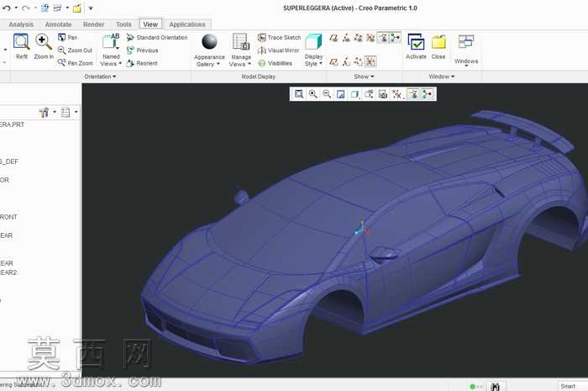Screen dimensions: 588x391
Task: Click Zoom Out in the Orientation group
Action: click(75, 50)
